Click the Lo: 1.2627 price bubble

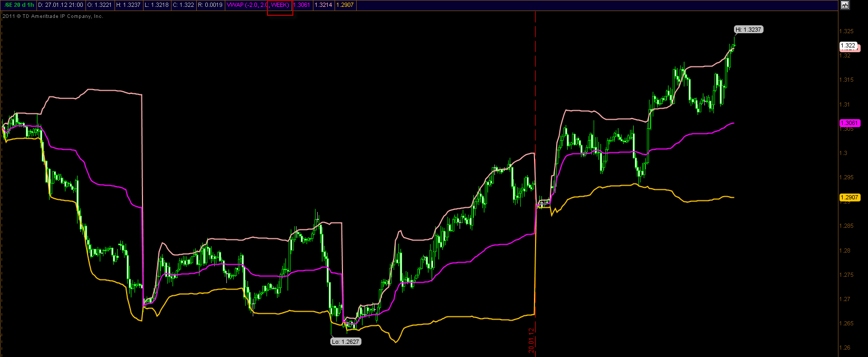(x=346, y=342)
